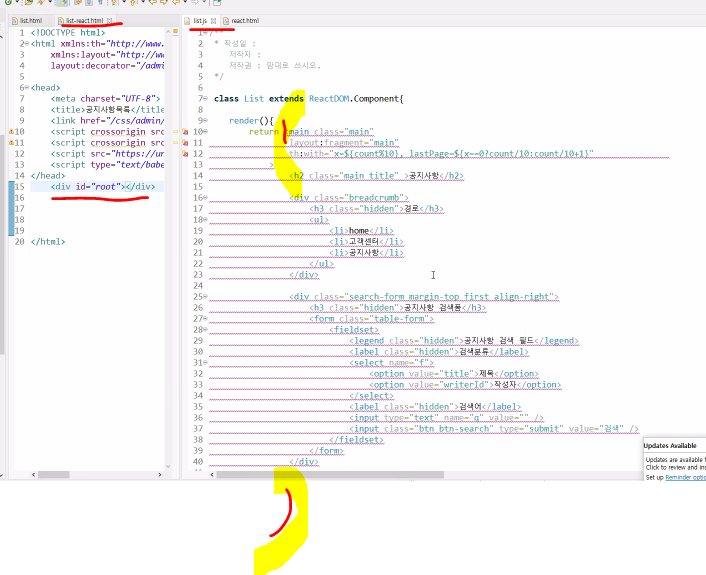Collapse table-form element at line 27
706x575 pixels.
pos(205,319)
